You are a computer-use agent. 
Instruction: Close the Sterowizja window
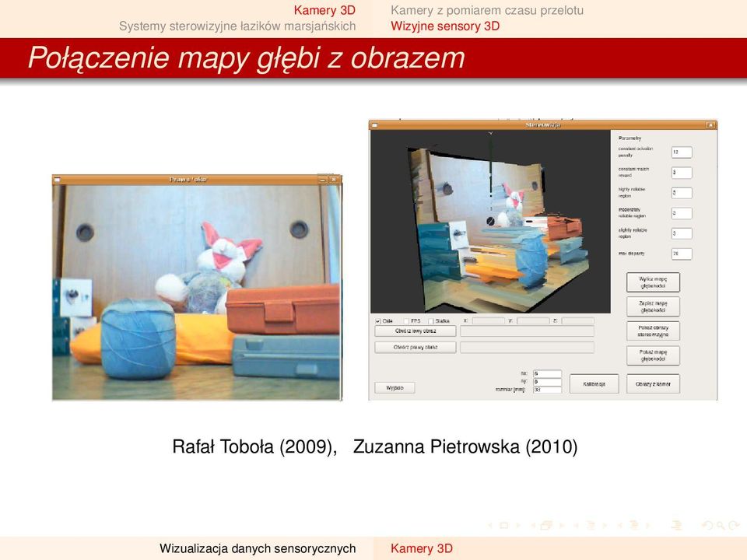(x=710, y=125)
